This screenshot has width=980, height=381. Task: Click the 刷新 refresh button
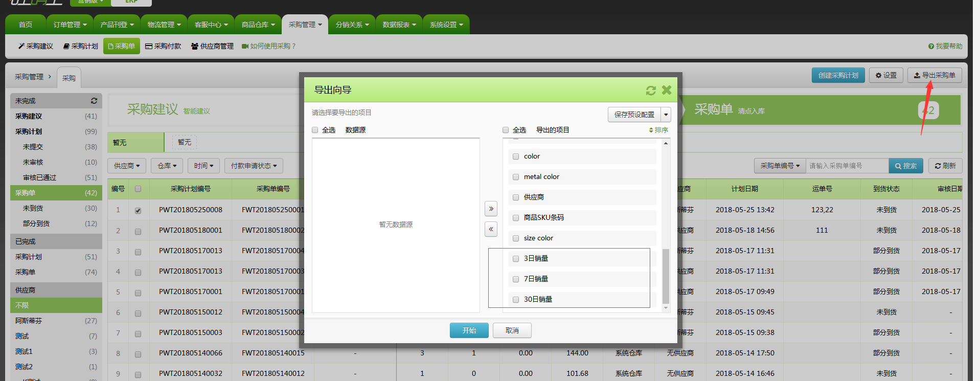945,166
